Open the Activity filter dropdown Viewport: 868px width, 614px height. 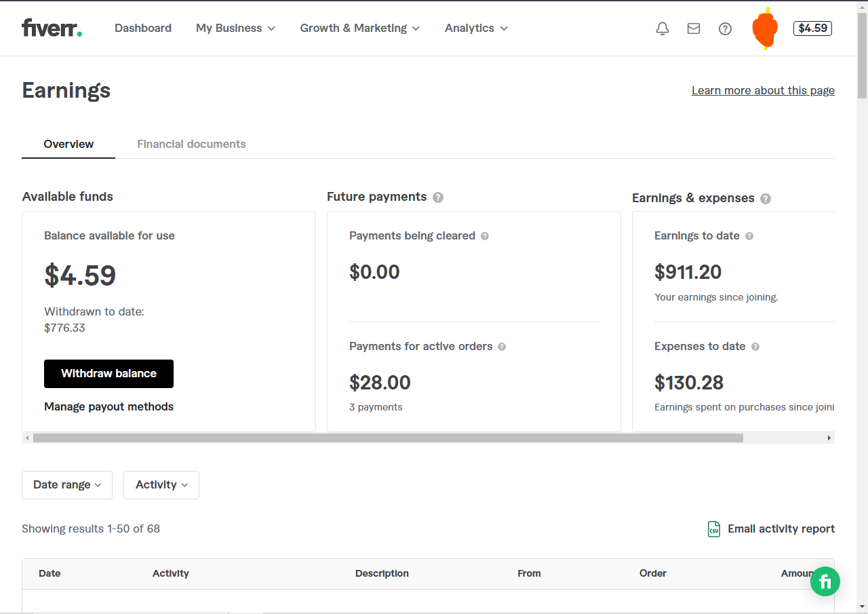tap(161, 485)
